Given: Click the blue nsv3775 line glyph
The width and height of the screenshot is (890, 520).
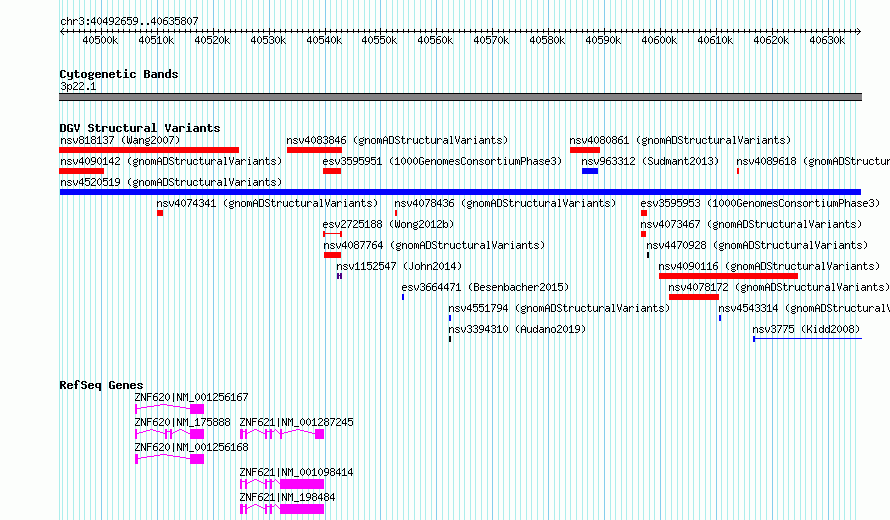Looking at the screenshot, I should pyautogui.click(x=807, y=339).
